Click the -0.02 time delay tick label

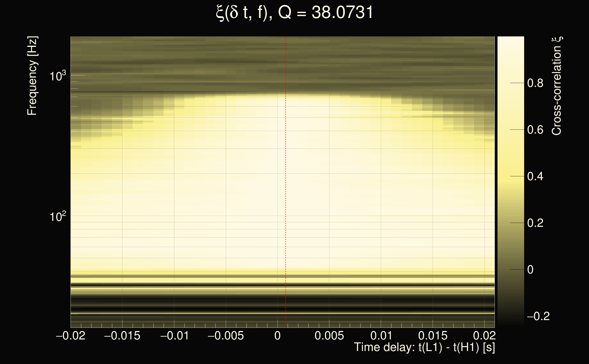coord(71,336)
